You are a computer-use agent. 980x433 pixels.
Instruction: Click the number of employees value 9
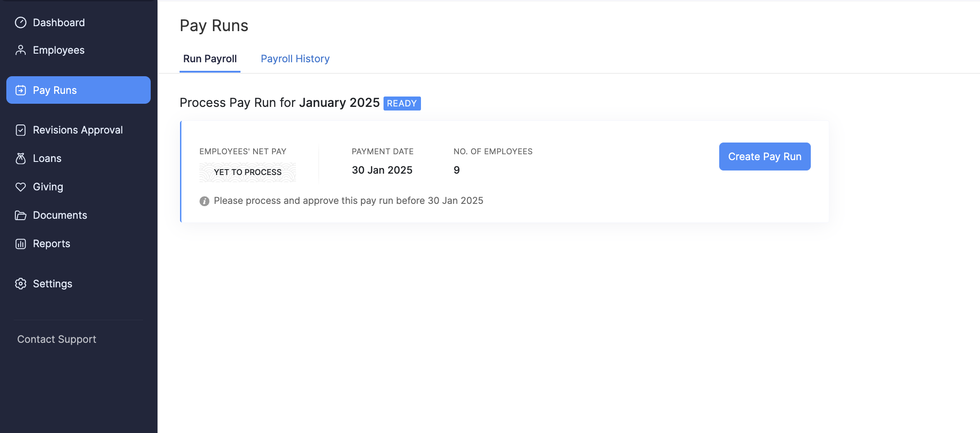(457, 170)
